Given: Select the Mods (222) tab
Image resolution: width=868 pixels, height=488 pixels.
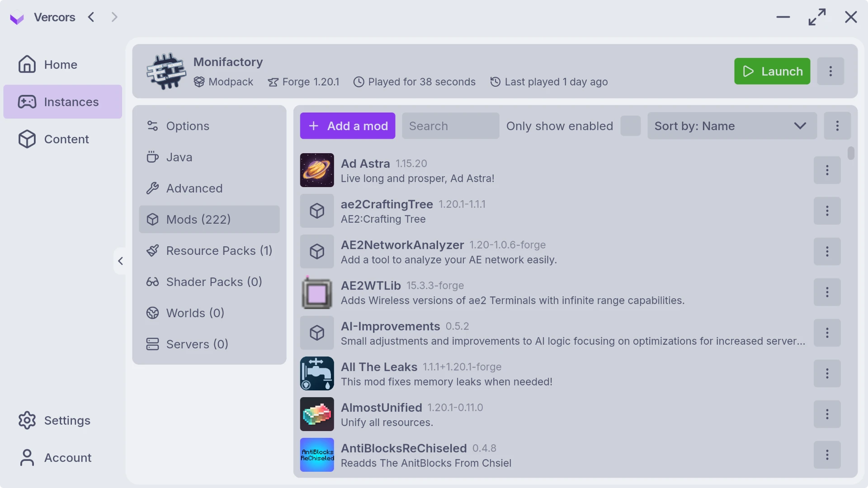Looking at the screenshot, I should 209,220.
